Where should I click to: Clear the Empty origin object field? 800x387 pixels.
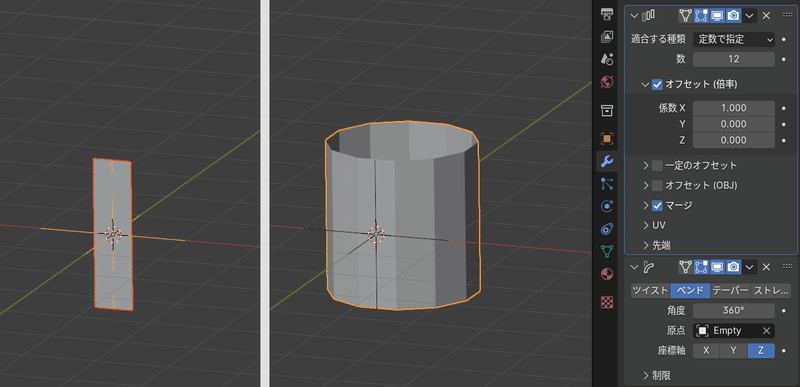pos(766,331)
